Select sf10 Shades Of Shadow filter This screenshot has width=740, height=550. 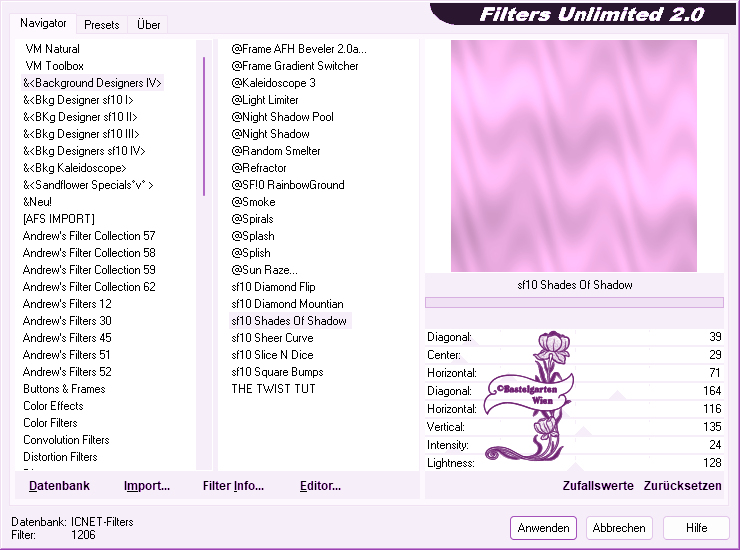pos(289,321)
